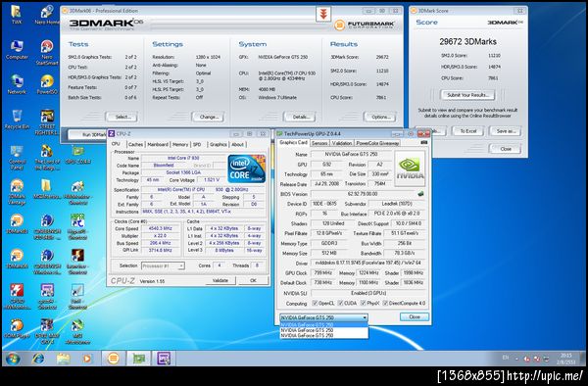Viewport: 588px width, 386px height.
Task: Click the taskbar clock
Action: (x=565, y=358)
